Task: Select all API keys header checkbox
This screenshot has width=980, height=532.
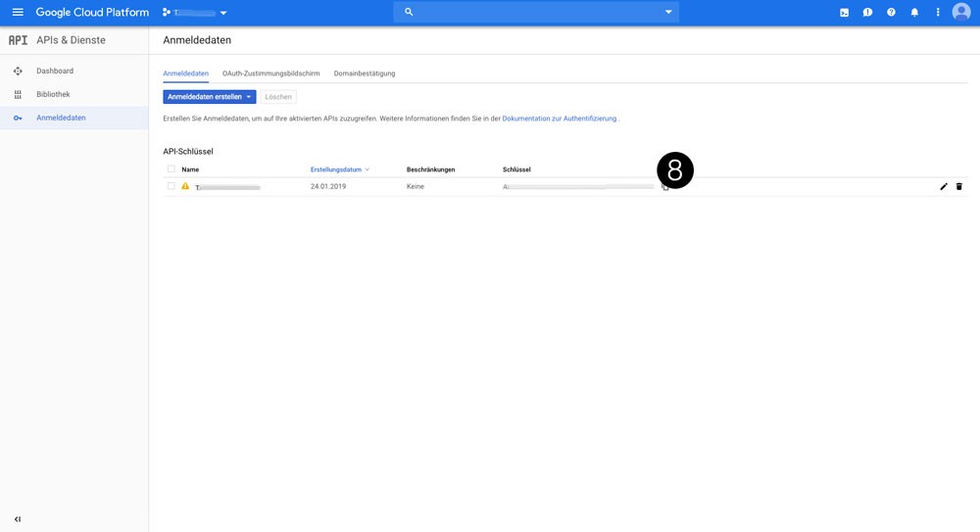Action: tap(171, 169)
